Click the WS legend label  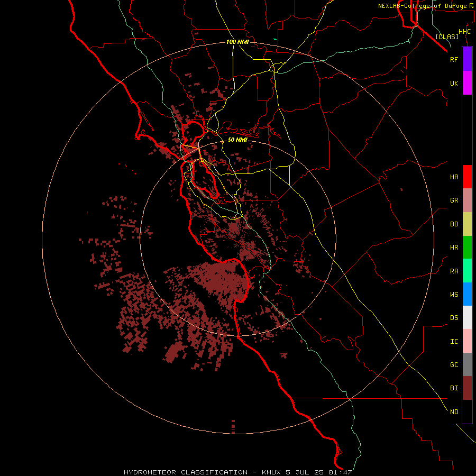pos(454,295)
